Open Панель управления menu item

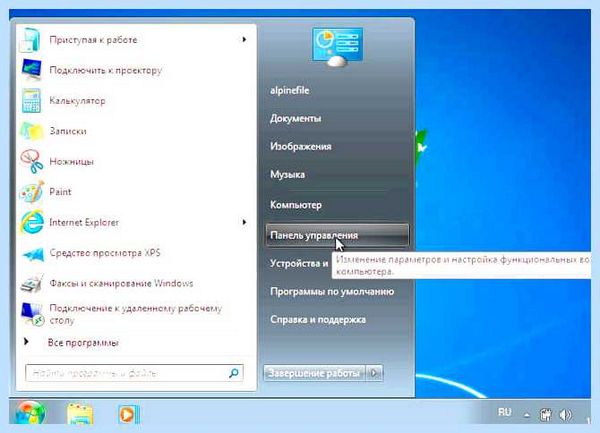[x=337, y=235]
